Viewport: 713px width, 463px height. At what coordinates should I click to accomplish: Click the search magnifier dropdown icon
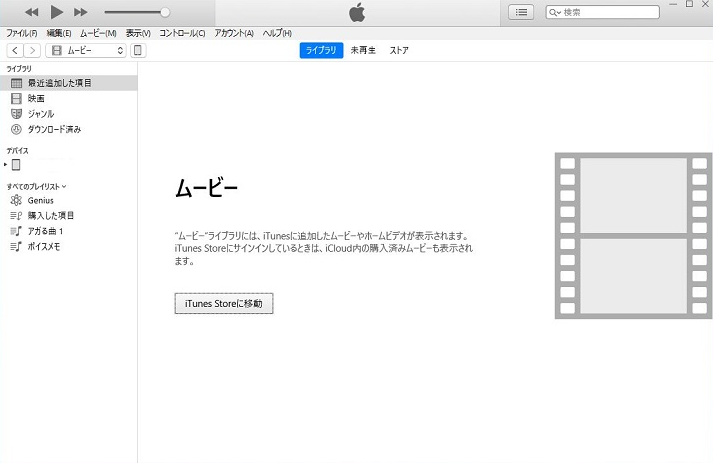[x=554, y=12]
